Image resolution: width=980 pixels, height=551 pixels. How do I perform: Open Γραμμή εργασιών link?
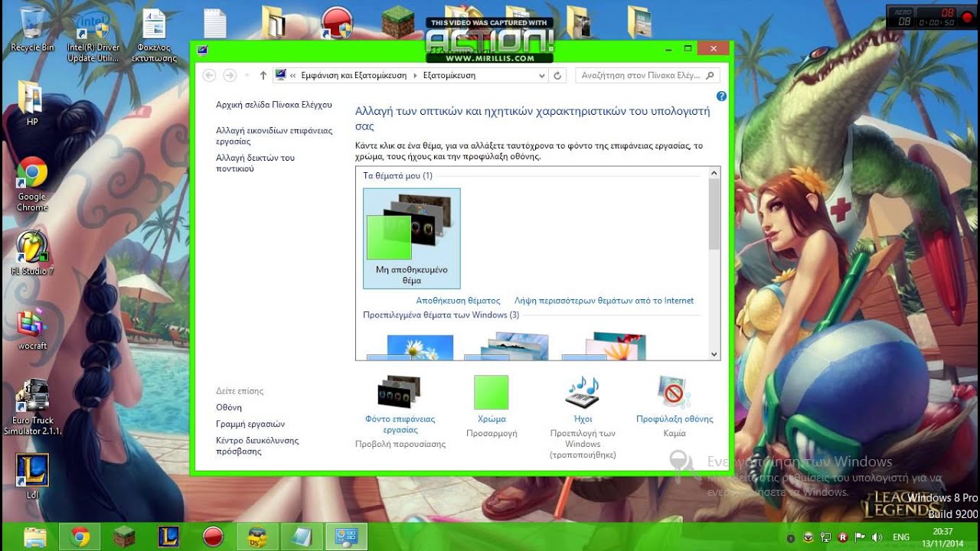click(250, 424)
